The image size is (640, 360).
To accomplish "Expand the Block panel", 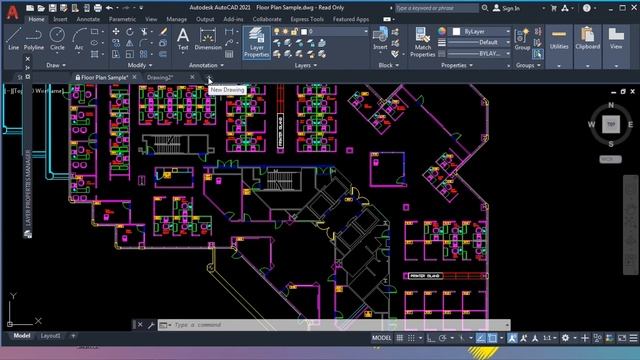I will (389, 65).
